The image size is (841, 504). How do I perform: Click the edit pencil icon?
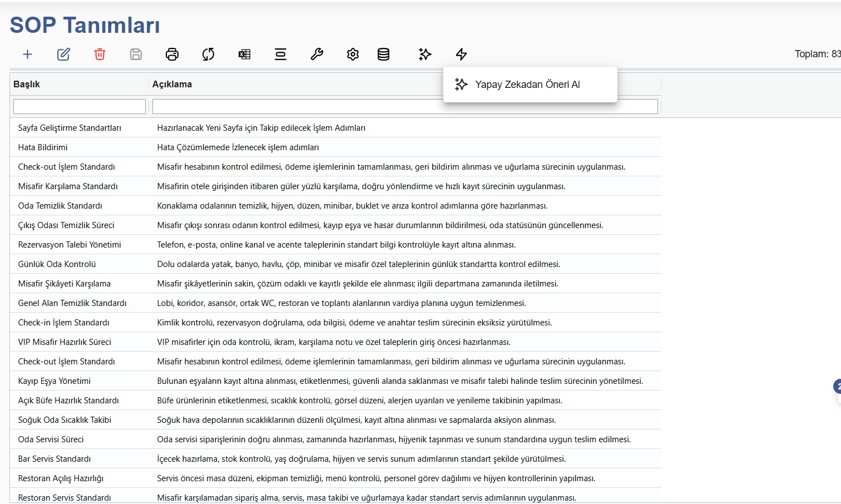pyautogui.click(x=63, y=54)
